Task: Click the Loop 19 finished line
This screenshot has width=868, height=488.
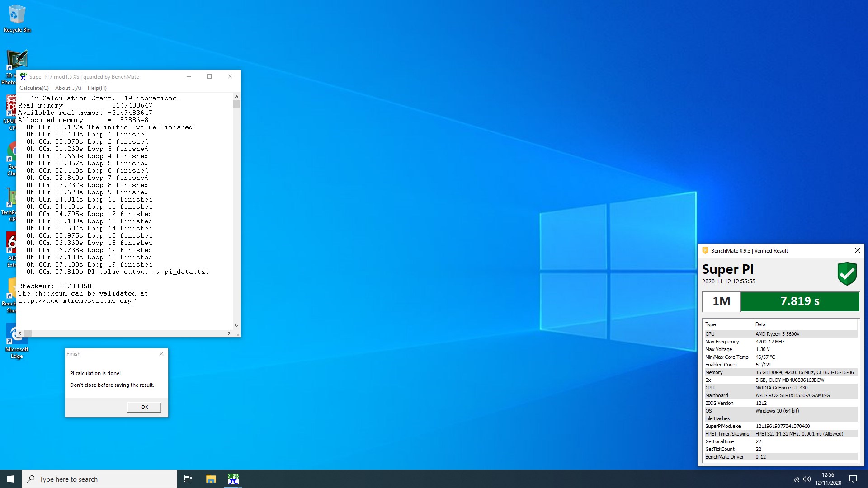Action: pyautogui.click(x=89, y=264)
